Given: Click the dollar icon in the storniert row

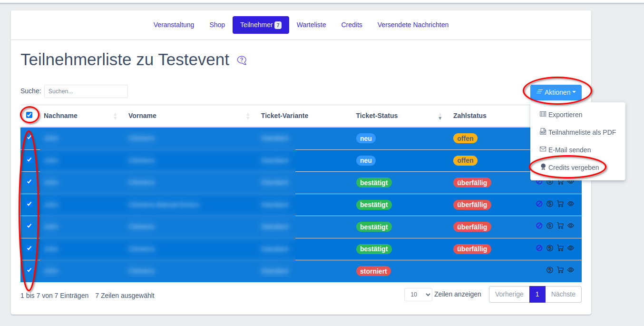Looking at the screenshot, I should click(x=550, y=270).
